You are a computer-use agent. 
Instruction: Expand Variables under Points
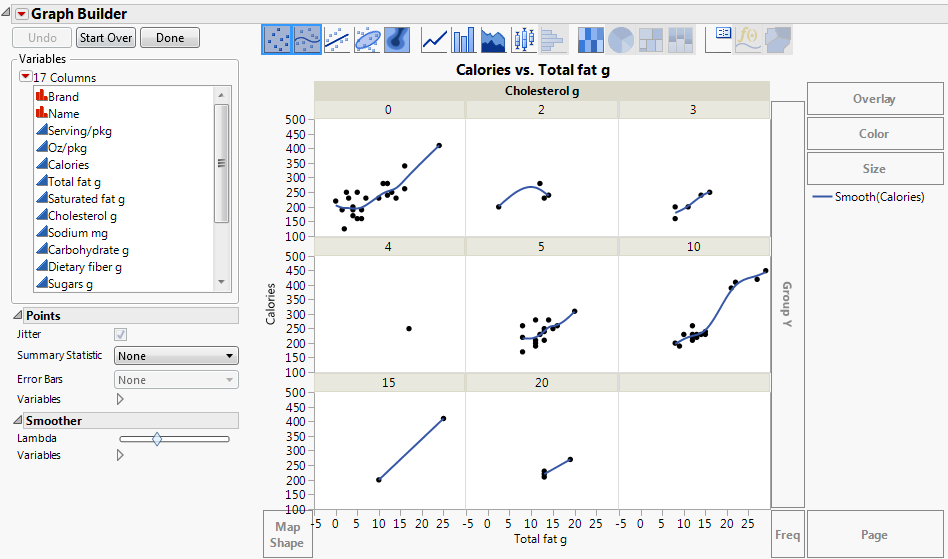tap(120, 399)
